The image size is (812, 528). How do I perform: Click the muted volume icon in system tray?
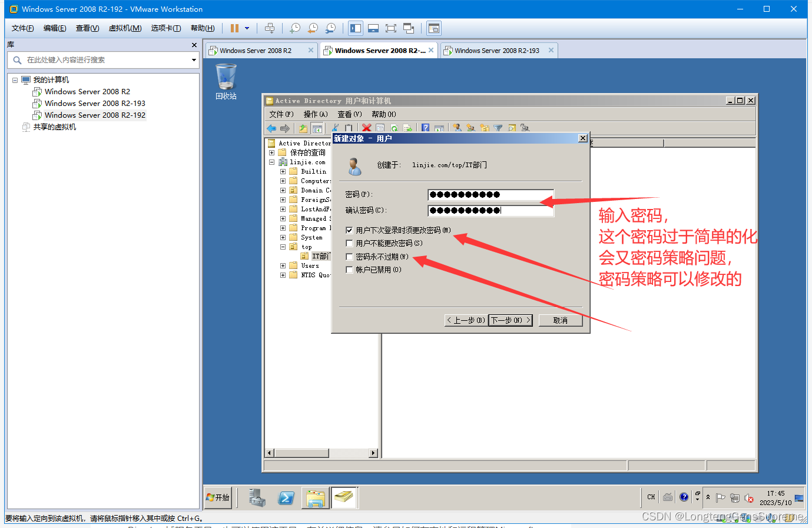[748, 498]
